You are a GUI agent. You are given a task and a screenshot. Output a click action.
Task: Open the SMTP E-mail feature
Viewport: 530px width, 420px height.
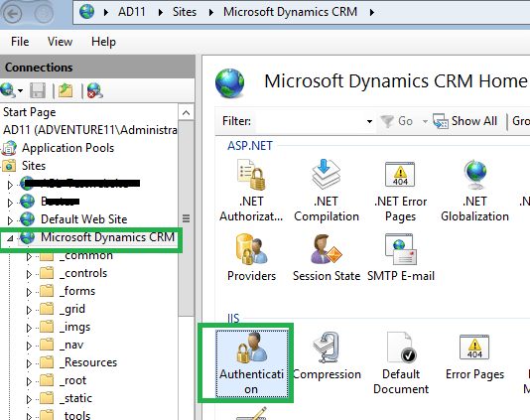[401, 258]
